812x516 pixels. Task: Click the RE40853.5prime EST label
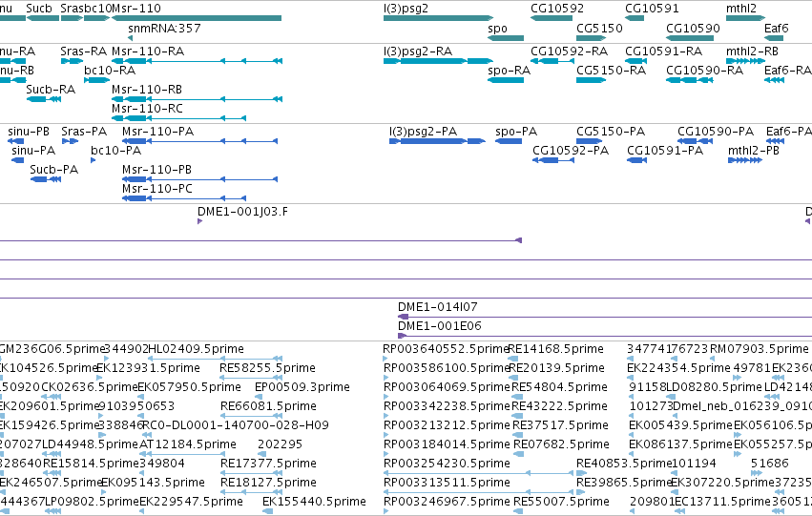(x=625, y=464)
